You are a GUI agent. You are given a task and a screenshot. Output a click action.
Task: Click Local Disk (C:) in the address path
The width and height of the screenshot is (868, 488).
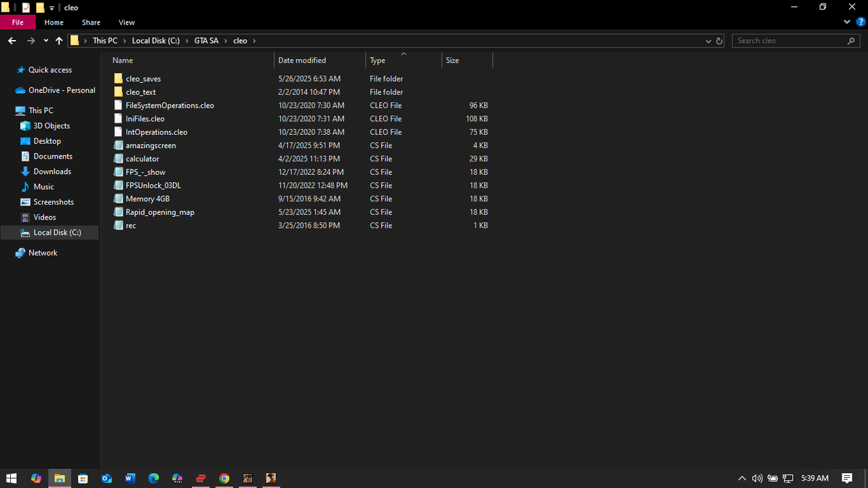coord(156,41)
